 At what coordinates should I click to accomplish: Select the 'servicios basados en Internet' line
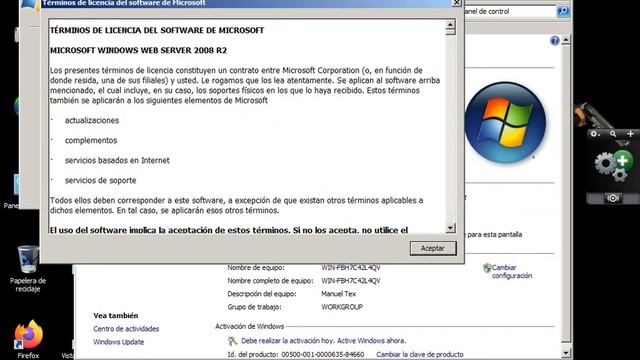click(117, 160)
